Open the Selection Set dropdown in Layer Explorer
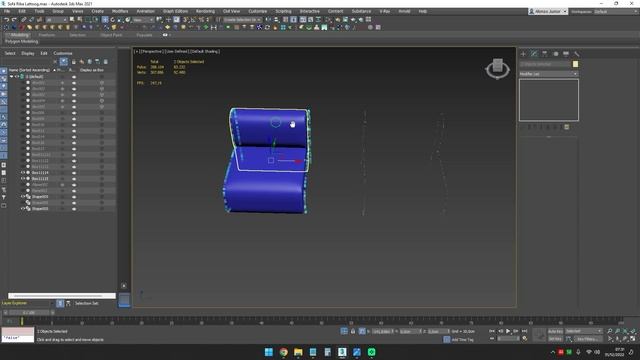 tap(87, 303)
